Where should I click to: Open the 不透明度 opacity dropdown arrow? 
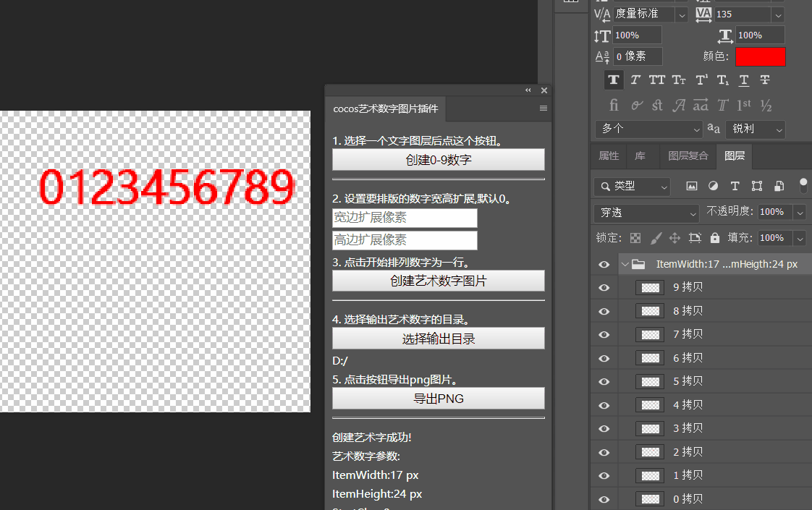coord(800,212)
